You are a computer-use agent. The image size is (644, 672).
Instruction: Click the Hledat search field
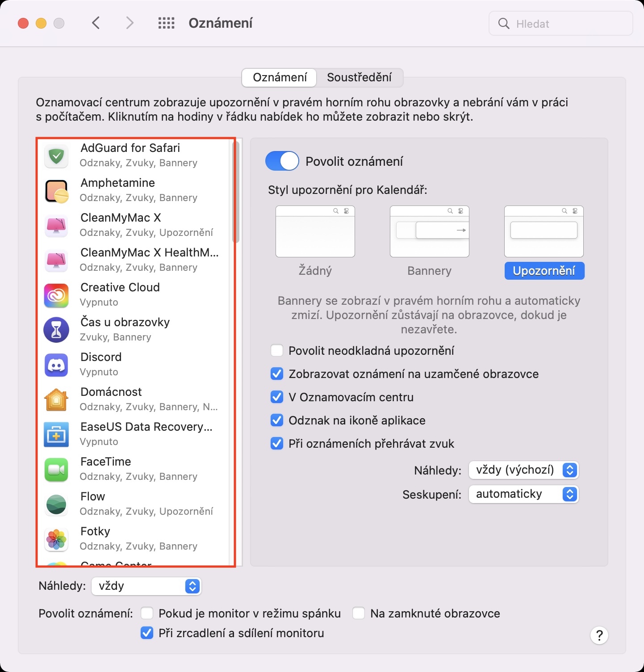click(561, 24)
